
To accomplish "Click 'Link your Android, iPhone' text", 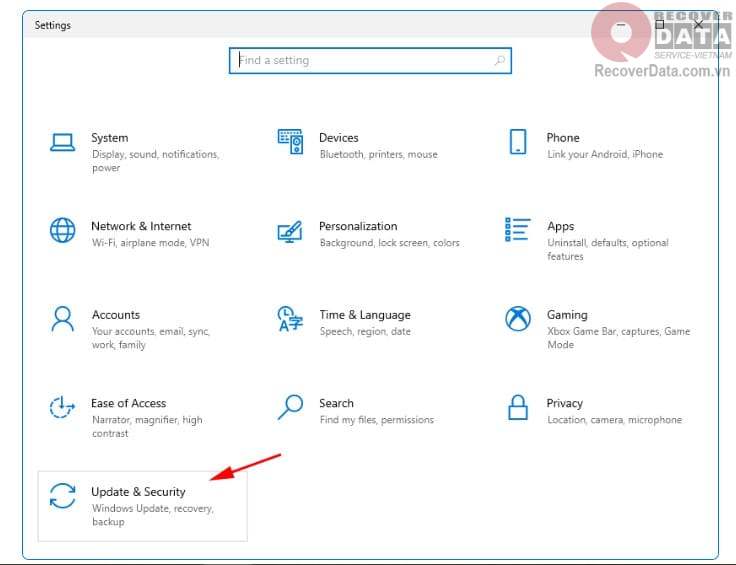I will 605,154.
